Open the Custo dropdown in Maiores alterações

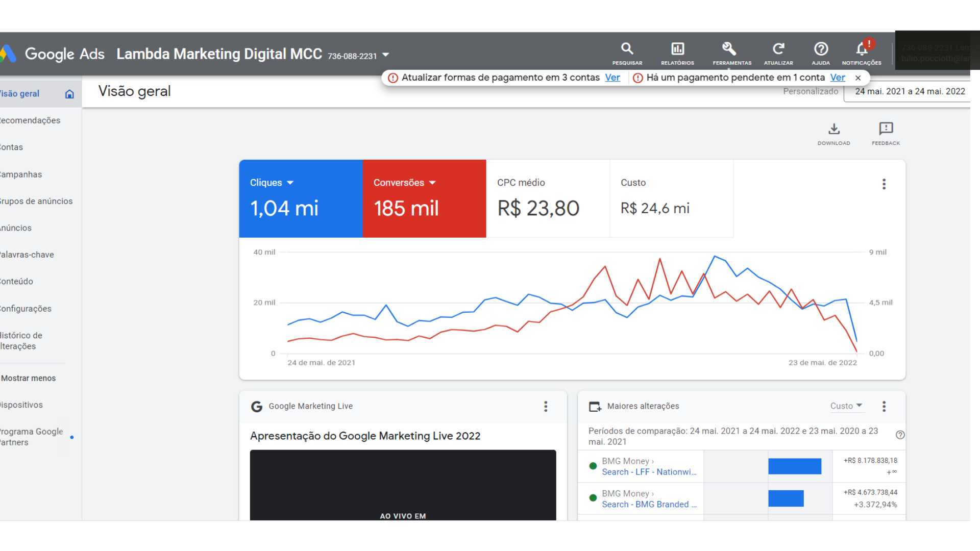(x=846, y=406)
